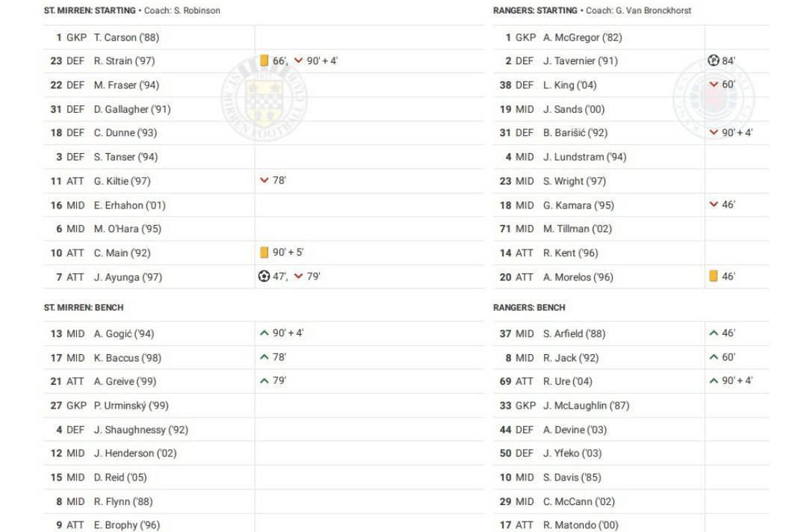Click L. King's substituted-off arrow
Viewport: 798px width, 532px height.
[x=713, y=84]
